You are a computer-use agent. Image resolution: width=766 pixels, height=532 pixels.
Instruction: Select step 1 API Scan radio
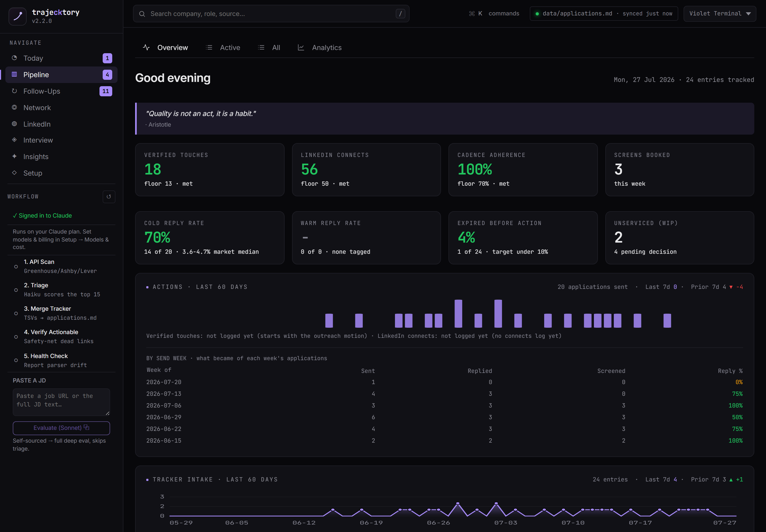pos(16,267)
